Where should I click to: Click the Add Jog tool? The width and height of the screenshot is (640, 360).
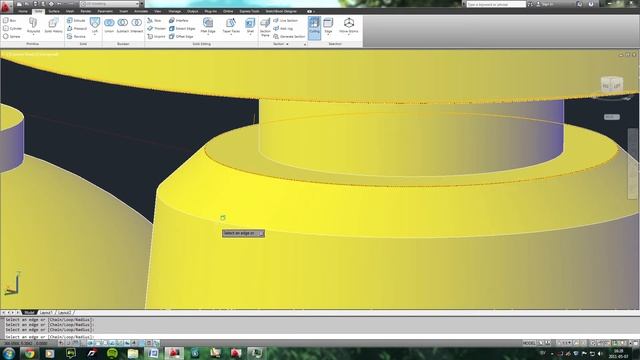[283, 28]
